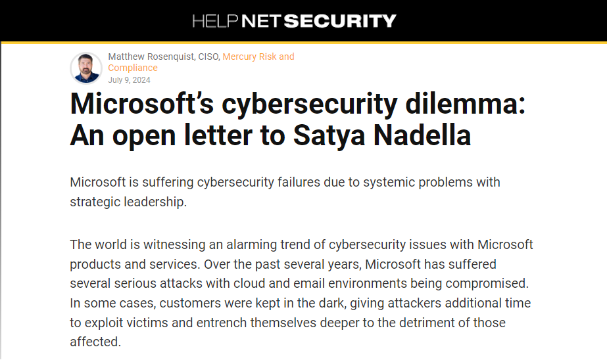Viewport: 607px width, 364px height.
Task: Click the word 'affected.' ending the paragraph
Action: 95,342
